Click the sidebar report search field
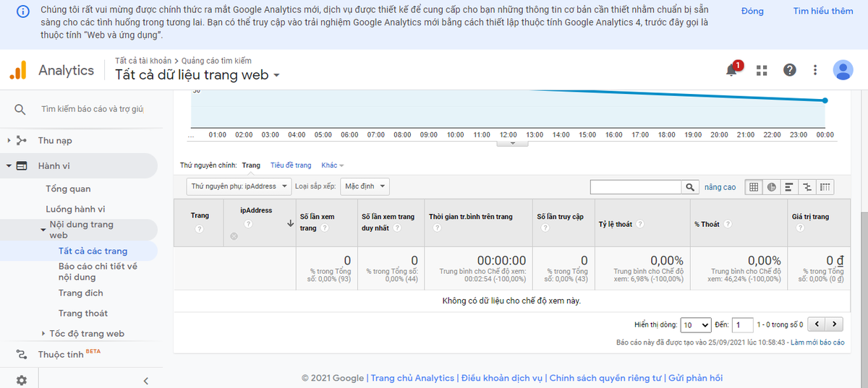Viewport: 868px width, 388px height. click(92, 109)
